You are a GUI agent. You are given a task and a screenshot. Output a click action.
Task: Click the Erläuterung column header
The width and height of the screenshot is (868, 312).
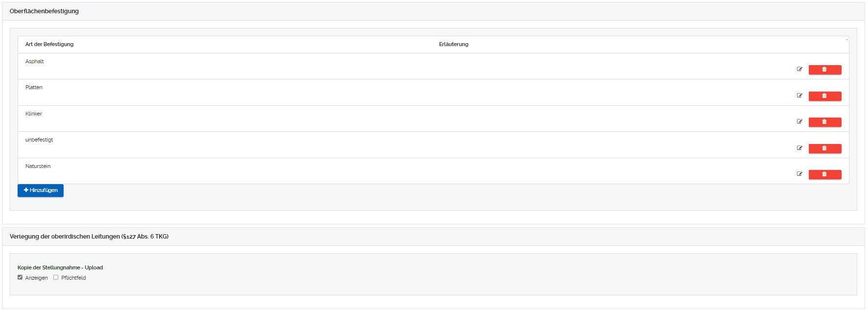(x=453, y=44)
